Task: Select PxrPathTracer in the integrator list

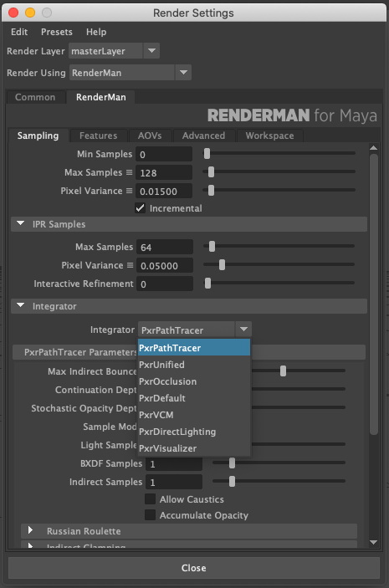Action: pos(194,348)
